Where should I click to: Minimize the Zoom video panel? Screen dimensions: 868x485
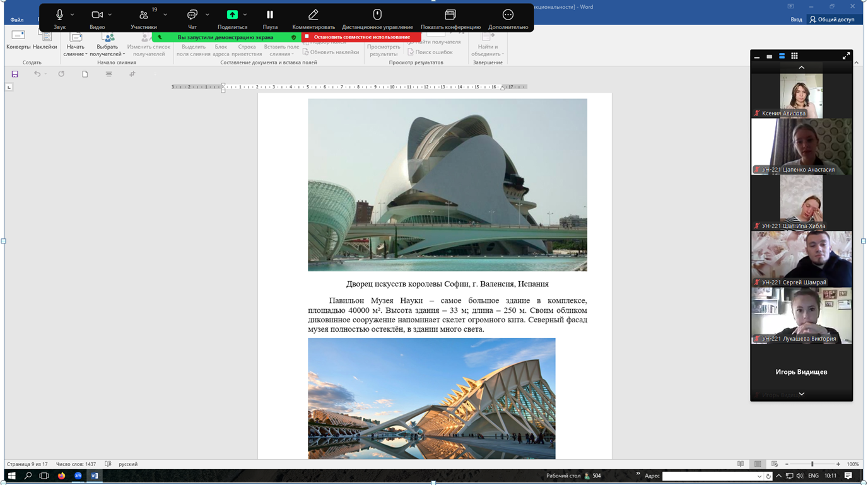click(757, 56)
